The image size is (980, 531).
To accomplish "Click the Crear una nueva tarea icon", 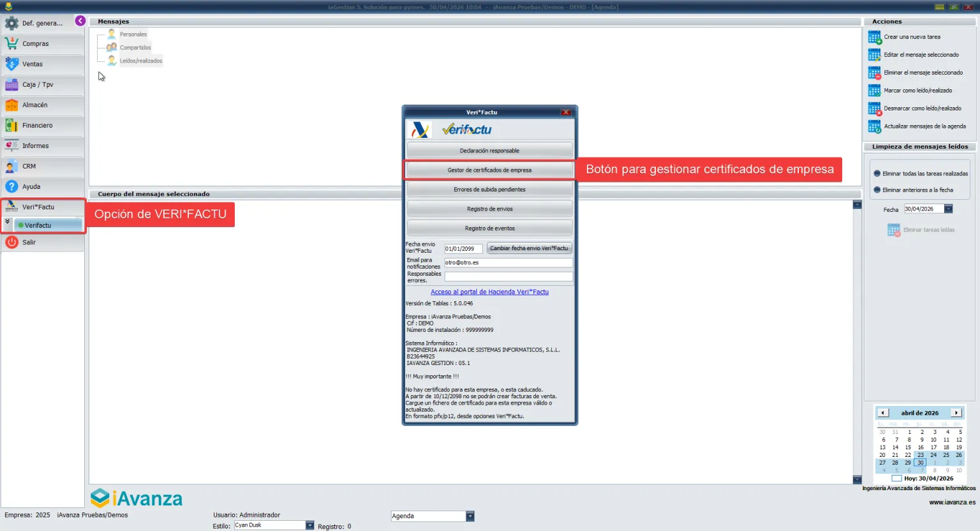I will (x=874, y=37).
